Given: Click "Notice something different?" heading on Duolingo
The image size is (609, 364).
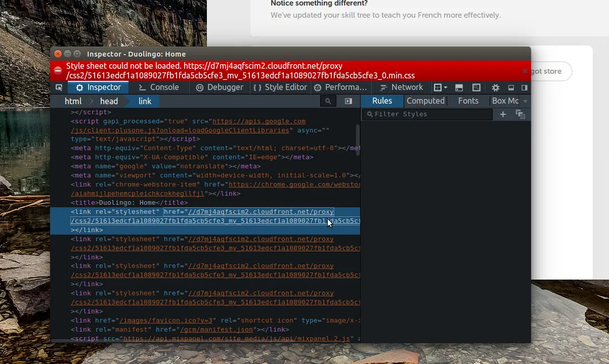Looking at the screenshot, I should click(x=319, y=4).
